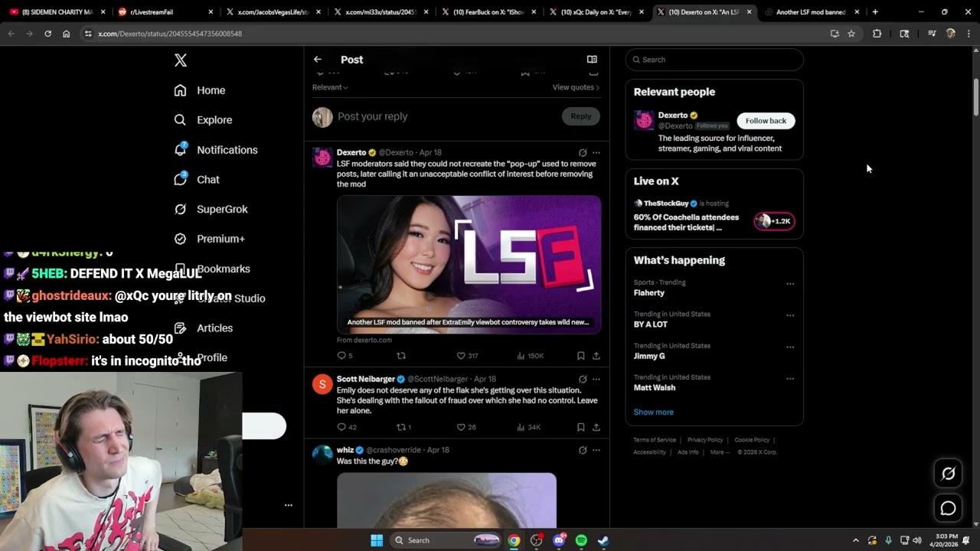Join TheStockGuy live +1.2K listeners
The width and height of the screenshot is (980, 551).
tap(774, 221)
